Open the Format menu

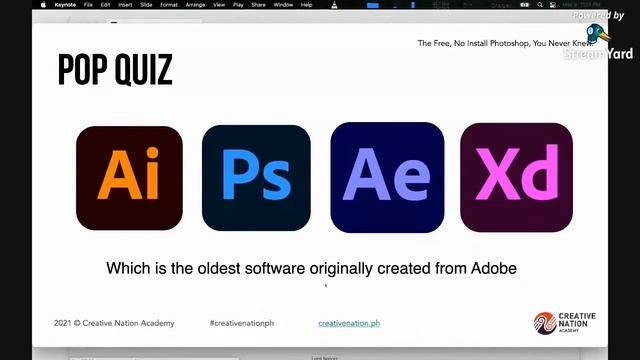click(x=169, y=5)
